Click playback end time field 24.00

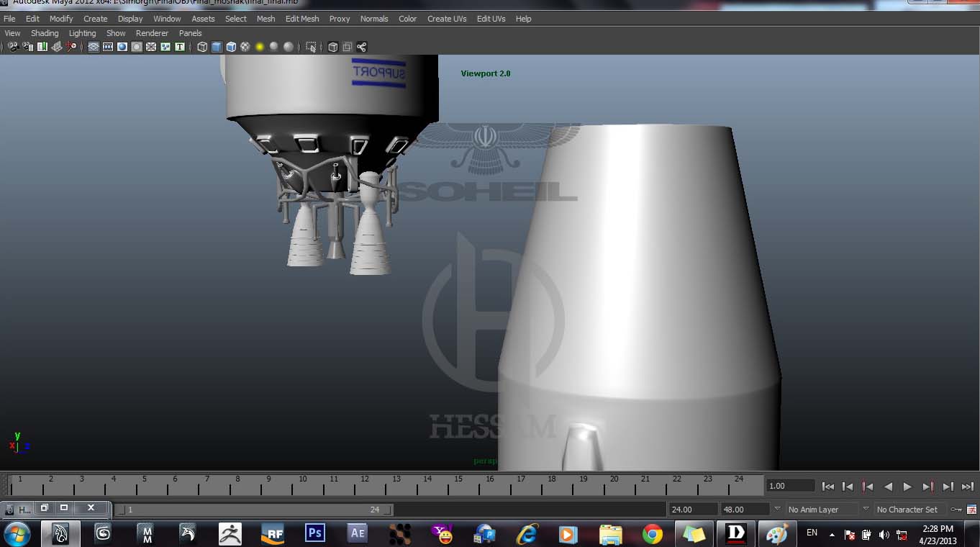coord(693,509)
